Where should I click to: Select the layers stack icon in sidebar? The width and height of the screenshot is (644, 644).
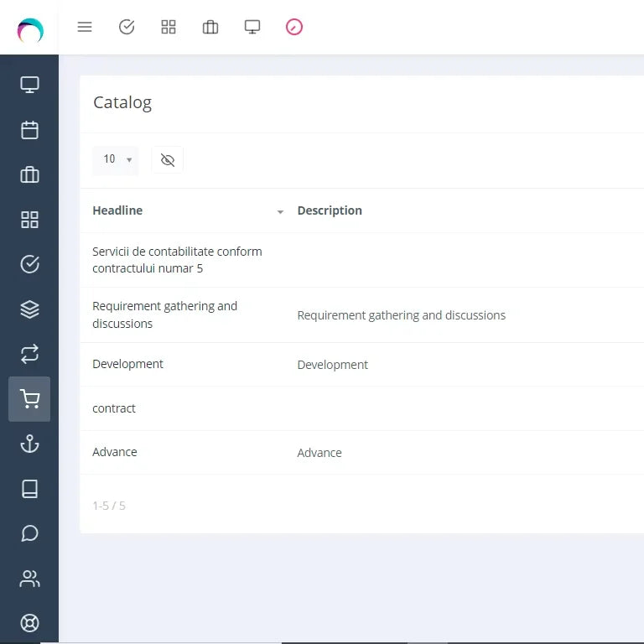[x=29, y=309]
